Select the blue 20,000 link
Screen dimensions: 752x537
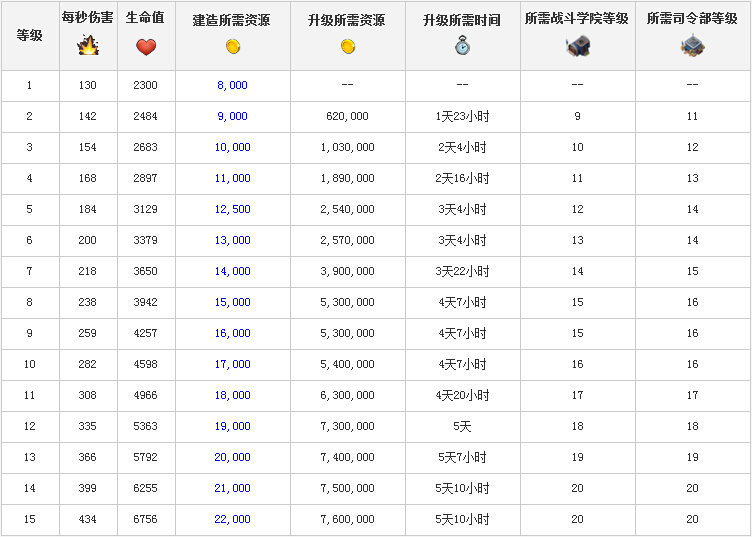233,457
